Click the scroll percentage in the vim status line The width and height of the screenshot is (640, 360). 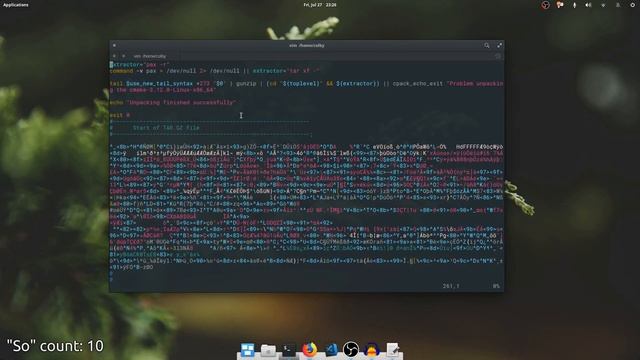pos(496,286)
